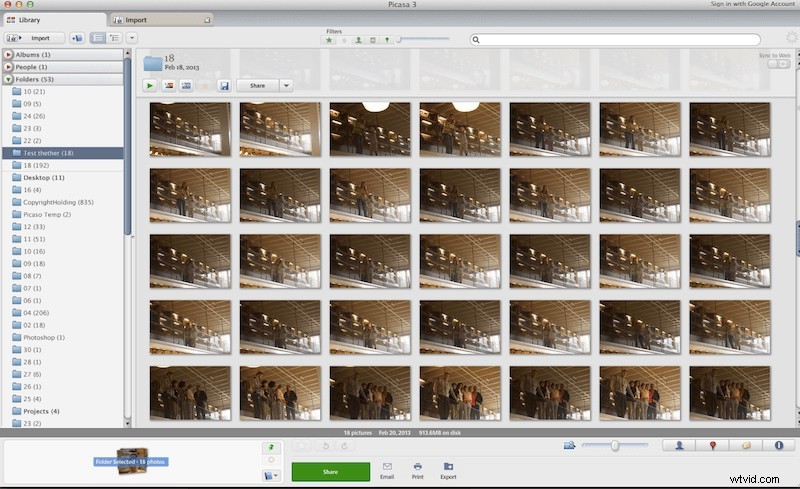Click small thumbnail icon beside zoom slider
This screenshot has width=800, height=489.
click(569, 445)
